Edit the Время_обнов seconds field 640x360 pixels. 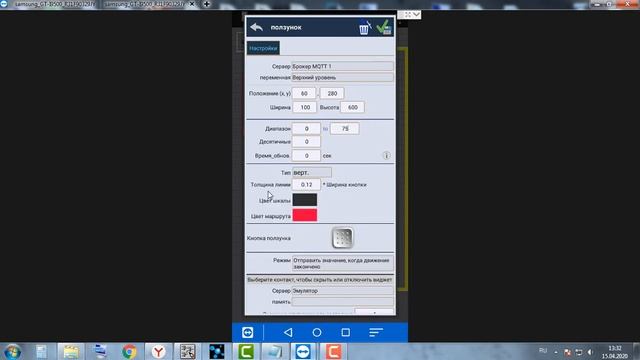(x=306, y=156)
